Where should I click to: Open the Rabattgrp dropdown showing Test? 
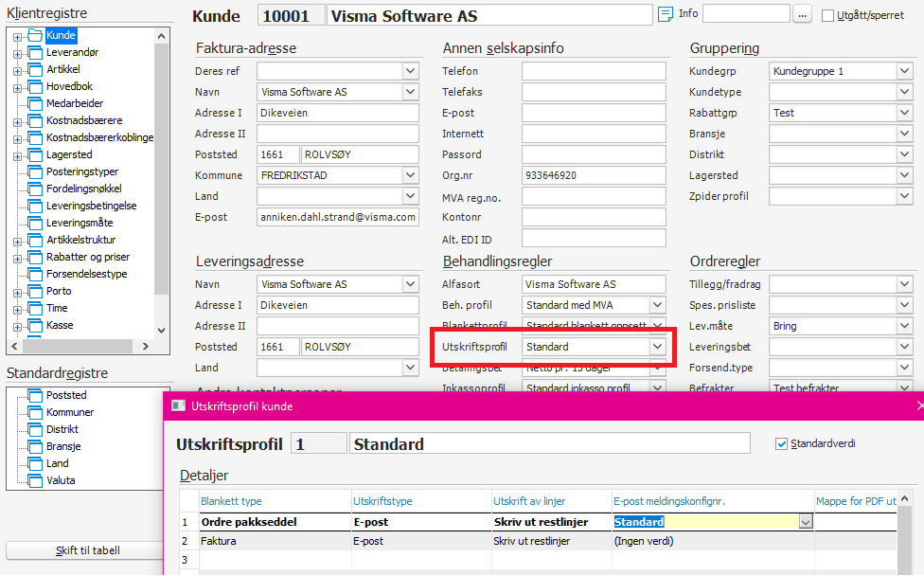point(905,113)
